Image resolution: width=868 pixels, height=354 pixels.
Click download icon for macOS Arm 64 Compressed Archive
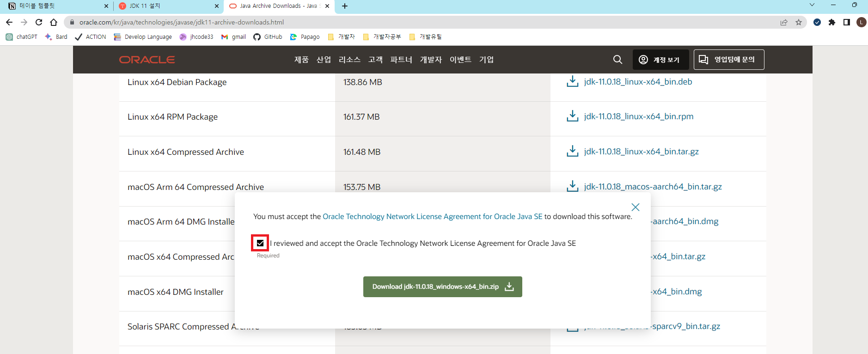click(573, 186)
